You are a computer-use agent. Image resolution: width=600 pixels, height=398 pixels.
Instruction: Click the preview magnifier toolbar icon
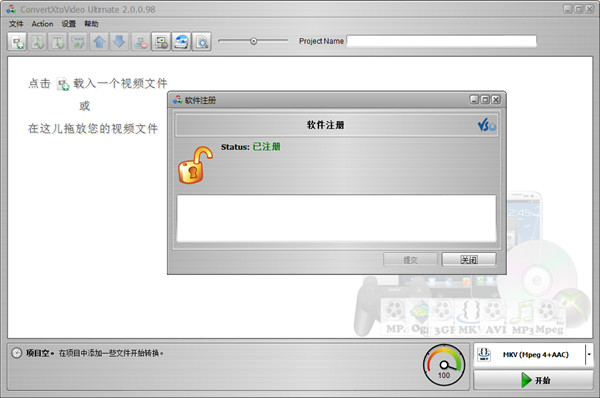[x=202, y=42]
